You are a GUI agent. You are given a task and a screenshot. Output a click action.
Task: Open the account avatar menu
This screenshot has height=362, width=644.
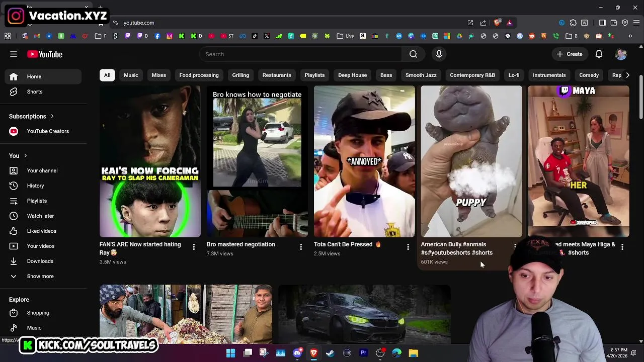tap(621, 54)
